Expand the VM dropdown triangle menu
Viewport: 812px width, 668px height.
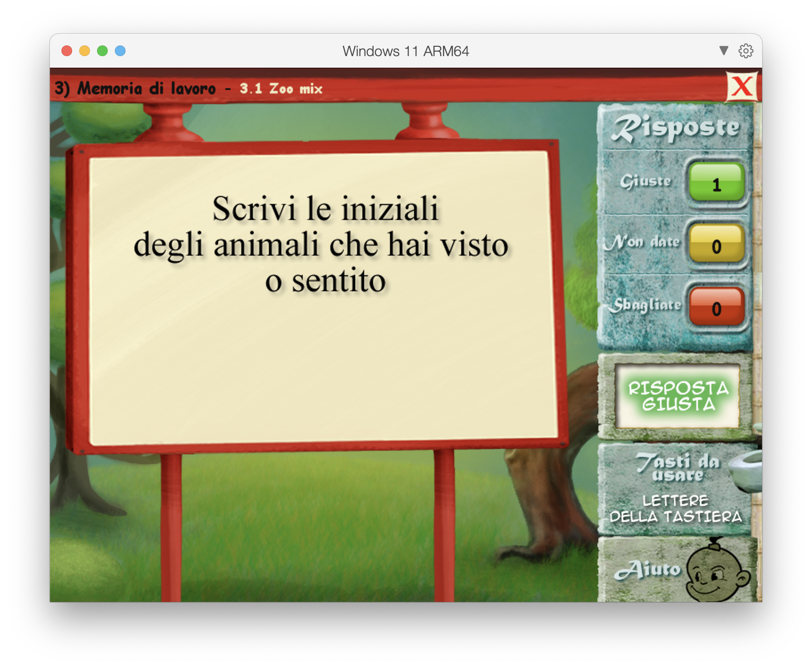tap(724, 51)
